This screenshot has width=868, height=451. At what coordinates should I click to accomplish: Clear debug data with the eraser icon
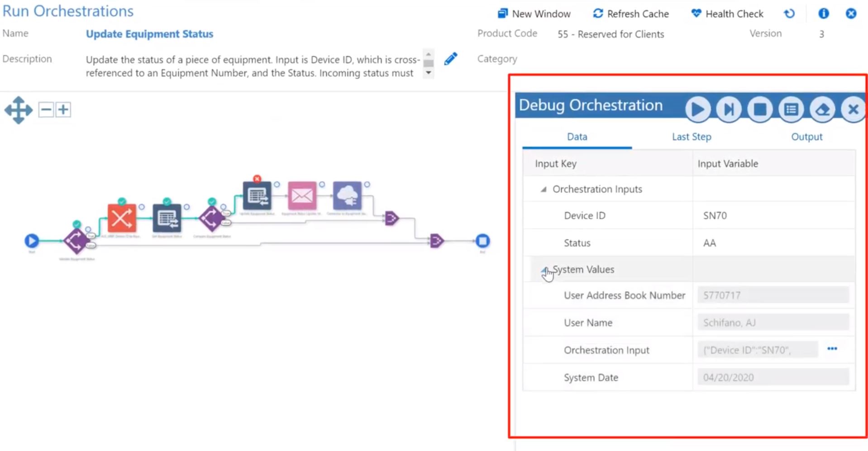pyautogui.click(x=822, y=109)
